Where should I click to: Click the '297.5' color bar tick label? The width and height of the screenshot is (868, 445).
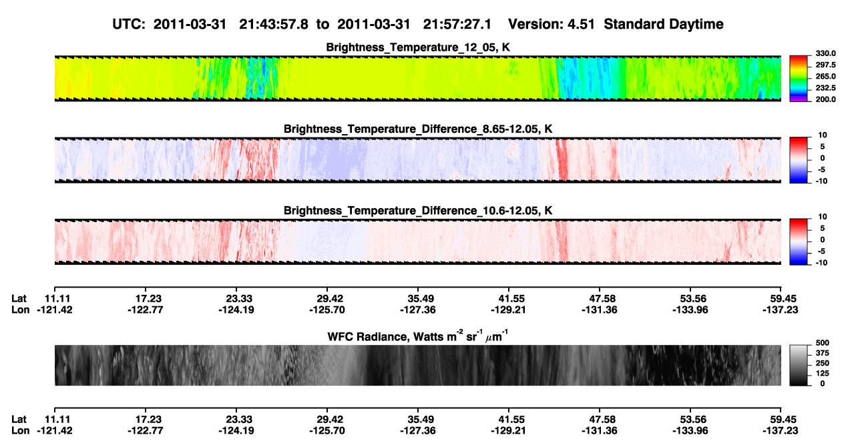tap(826, 65)
